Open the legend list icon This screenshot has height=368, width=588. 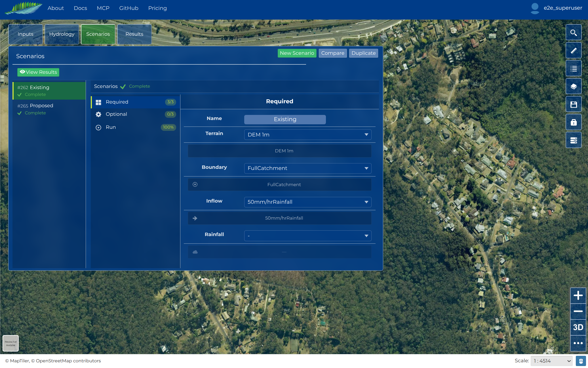574,68
